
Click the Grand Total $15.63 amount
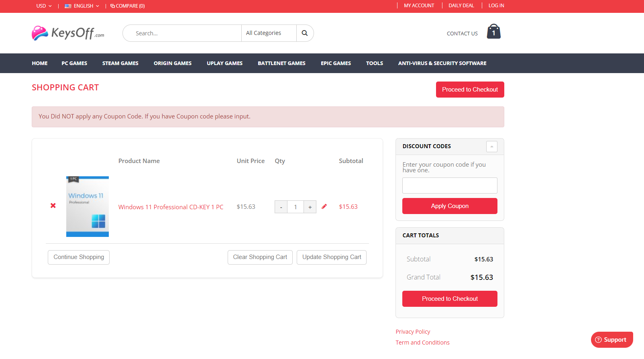click(482, 277)
